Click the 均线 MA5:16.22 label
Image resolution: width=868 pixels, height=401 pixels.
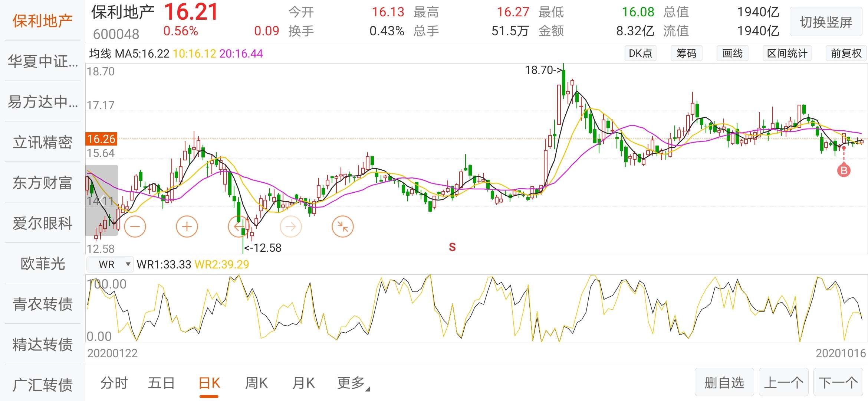[x=129, y=53]
